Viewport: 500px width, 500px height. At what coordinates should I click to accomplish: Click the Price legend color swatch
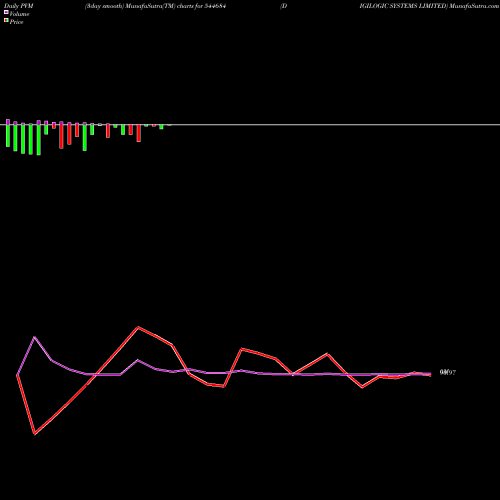pyautogui.click(x=6, y=20)
